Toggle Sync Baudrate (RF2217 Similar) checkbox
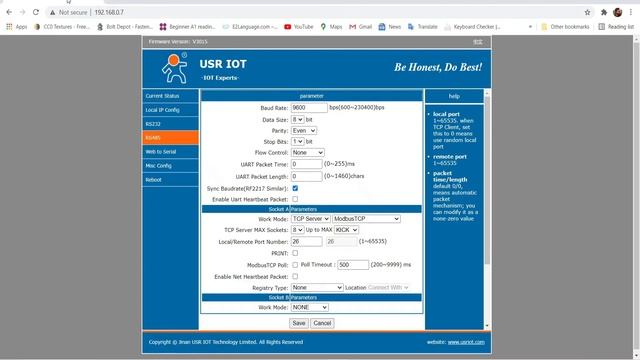This screenshot has height=360, width=640. 295,188
